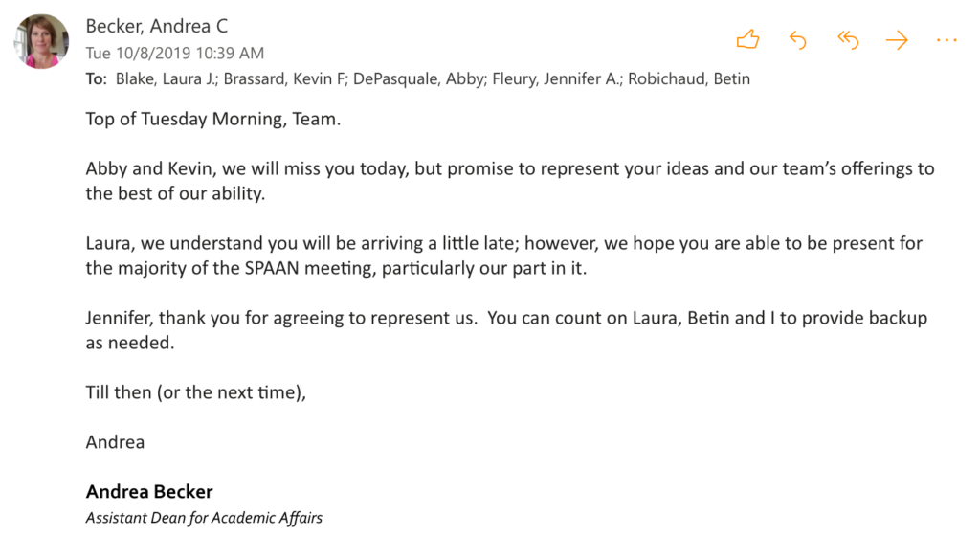Click the "To:" label in the header
The height and width of the screenshot is (536, 980).
pyautogui.click(x=96, y=79)
